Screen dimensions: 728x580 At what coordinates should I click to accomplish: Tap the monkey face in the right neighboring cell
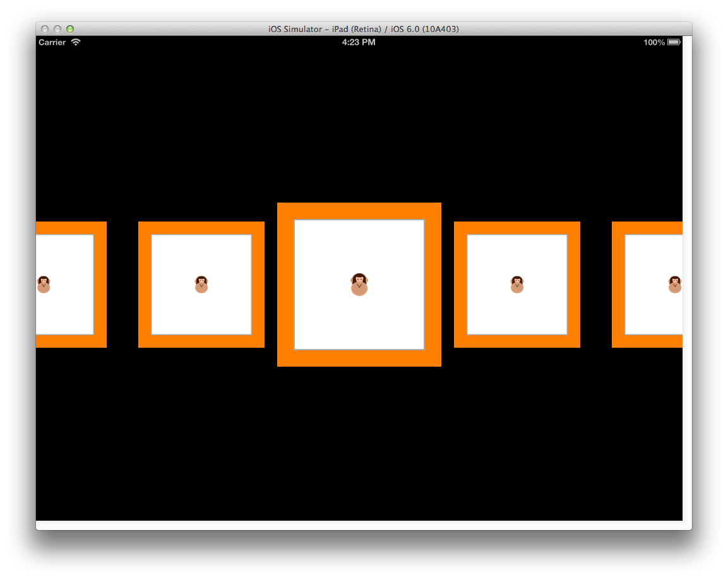coord(516,284)
